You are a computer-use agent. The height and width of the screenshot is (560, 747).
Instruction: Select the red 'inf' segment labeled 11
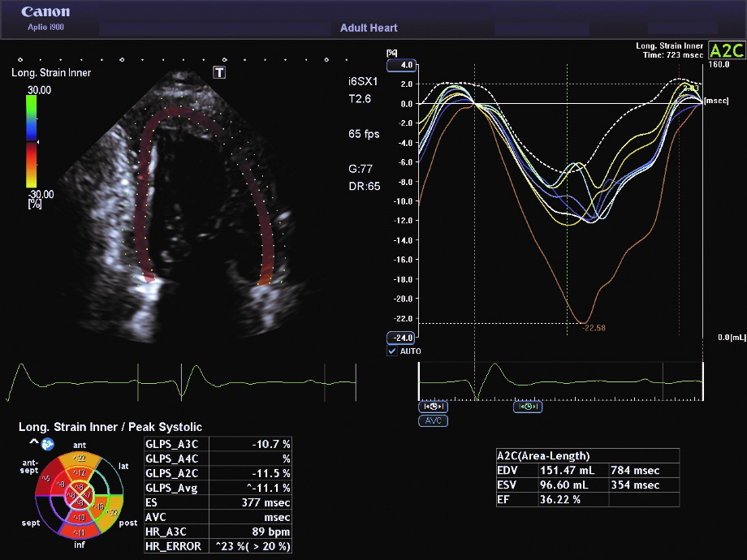[x=80, y=532]
